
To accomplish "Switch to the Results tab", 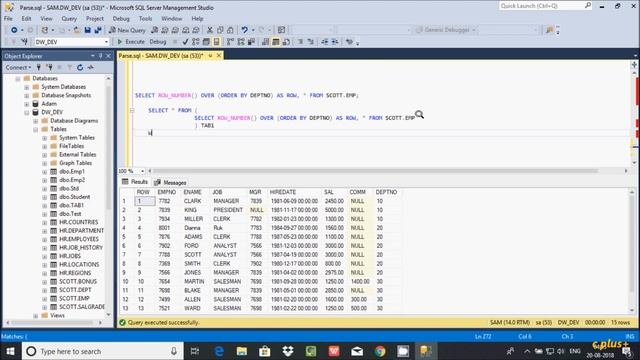I will (x=135, y=182).
